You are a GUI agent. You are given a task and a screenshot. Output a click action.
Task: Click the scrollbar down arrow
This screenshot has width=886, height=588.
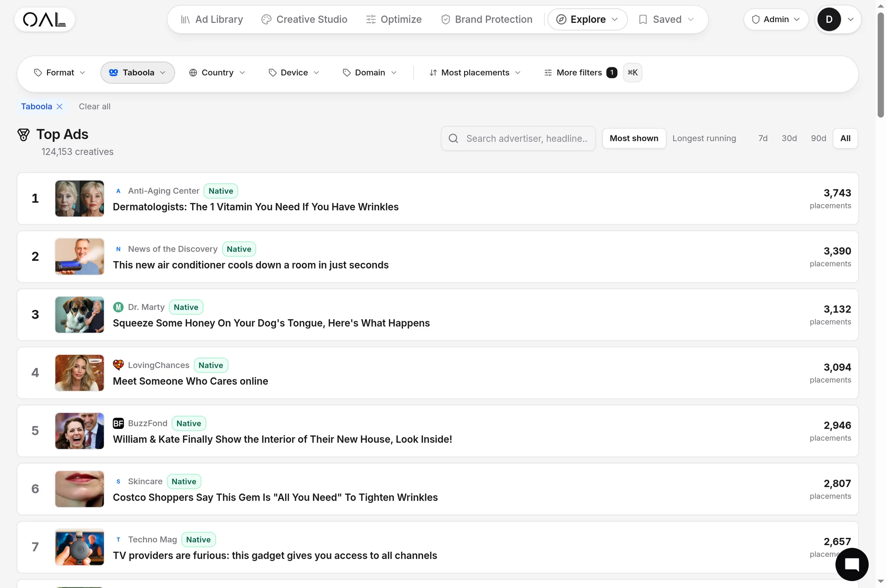point(881,581)
